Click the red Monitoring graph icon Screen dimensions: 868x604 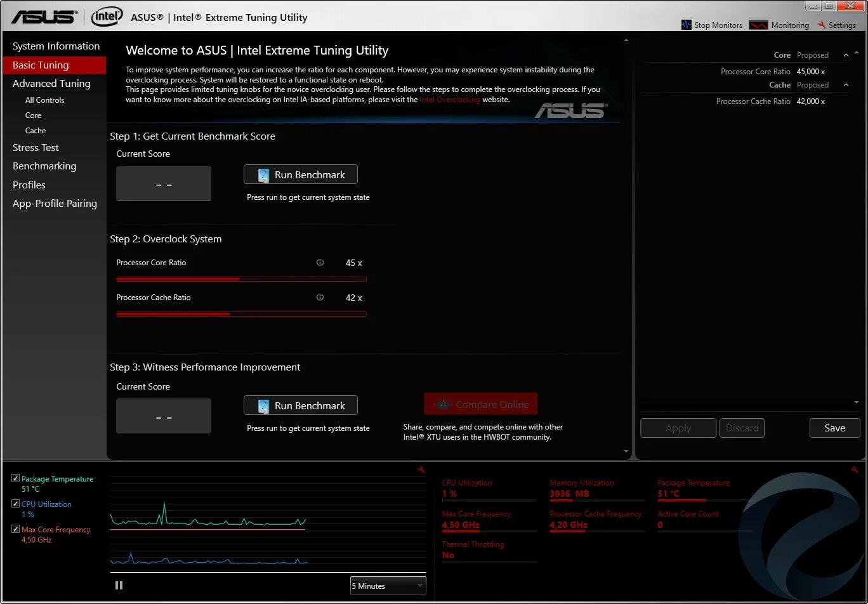[x=758, y=25]
